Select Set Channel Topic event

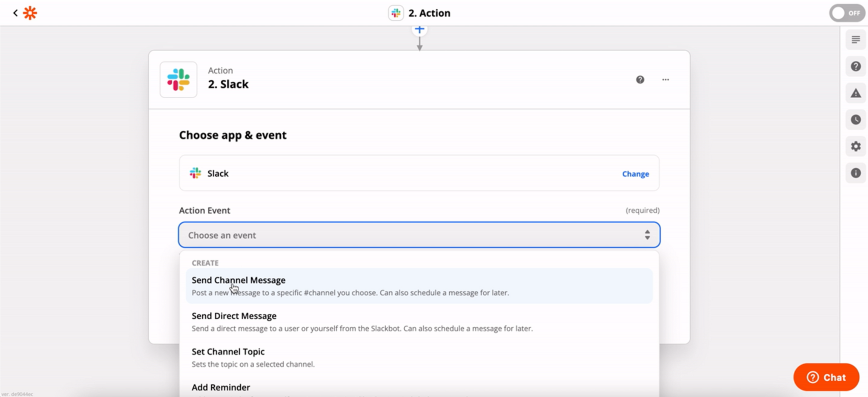pos(419,358)
